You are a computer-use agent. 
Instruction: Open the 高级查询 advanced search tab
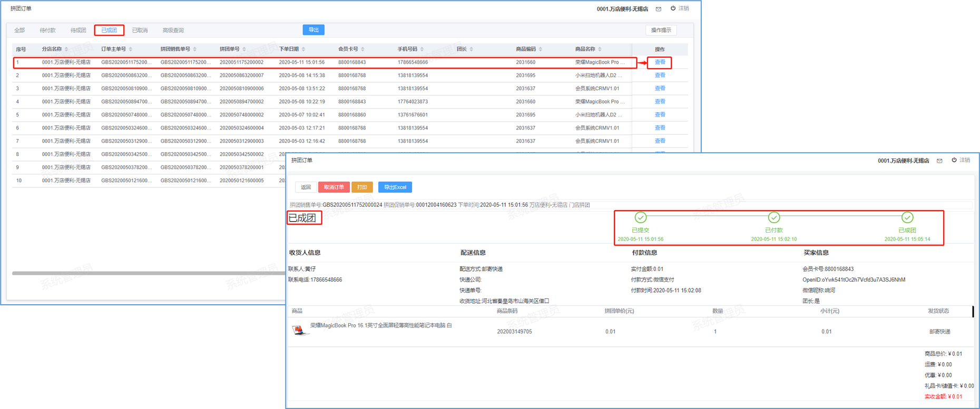(173, 31)
